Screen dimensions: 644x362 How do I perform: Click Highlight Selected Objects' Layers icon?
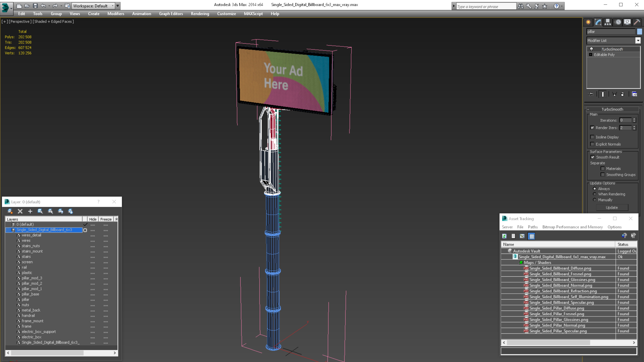tap(51, 211)
